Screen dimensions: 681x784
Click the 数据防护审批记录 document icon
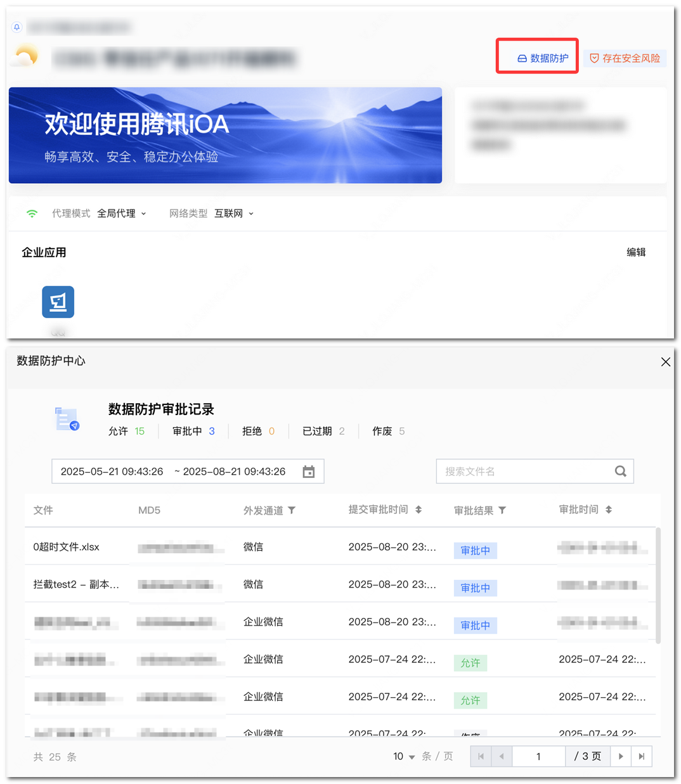[x=67, y=420]
